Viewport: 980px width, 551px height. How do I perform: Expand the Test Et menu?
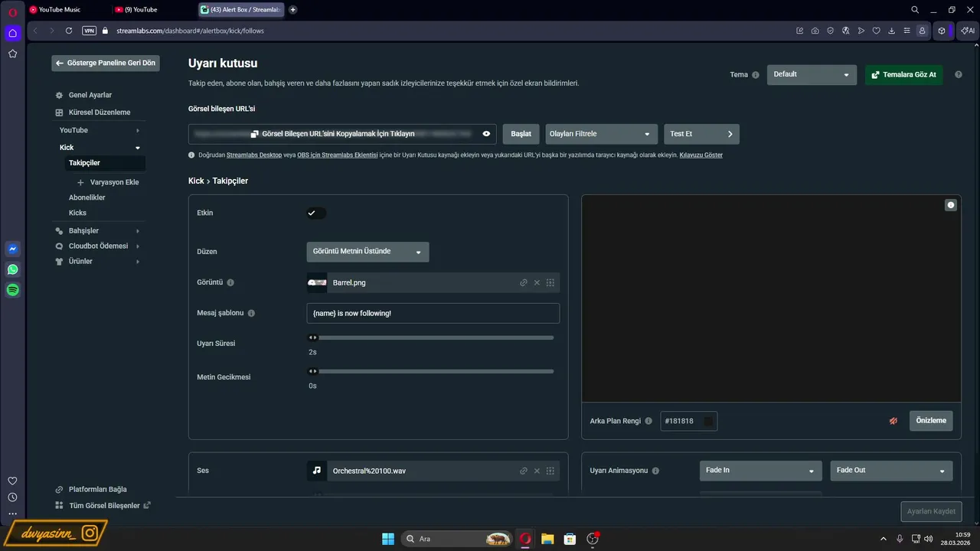pos(701,134)
